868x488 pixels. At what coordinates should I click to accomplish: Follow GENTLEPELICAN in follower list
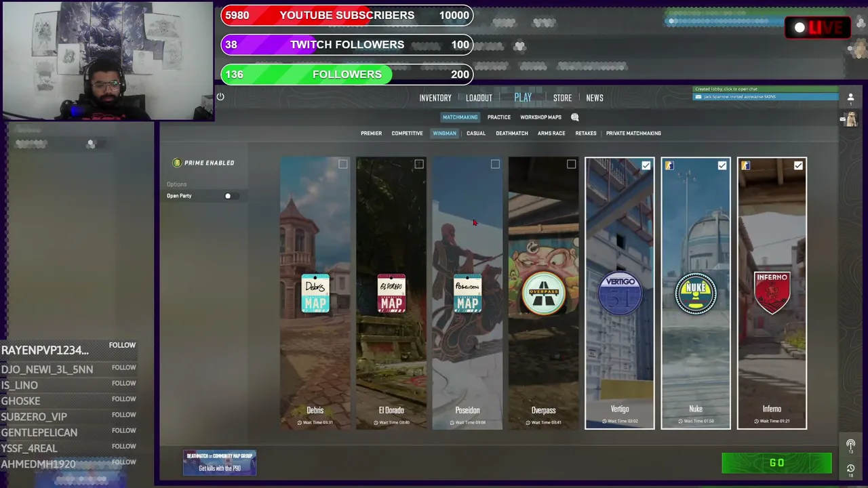[x=123, y=430]
